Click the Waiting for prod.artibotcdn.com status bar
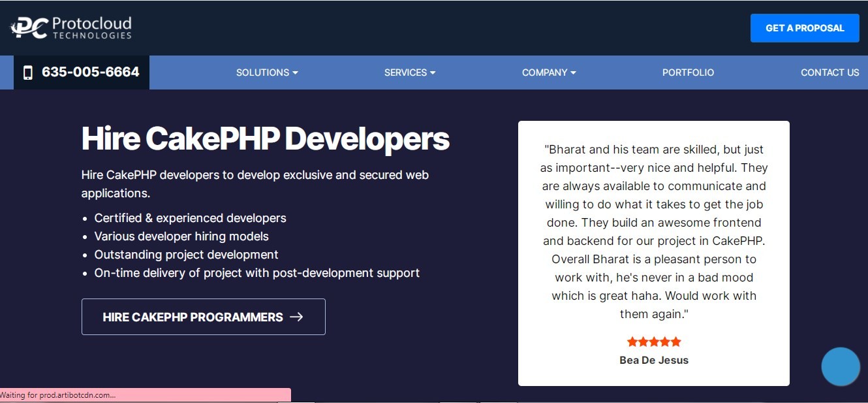868x403 pixels. click(x=145, y=395)
